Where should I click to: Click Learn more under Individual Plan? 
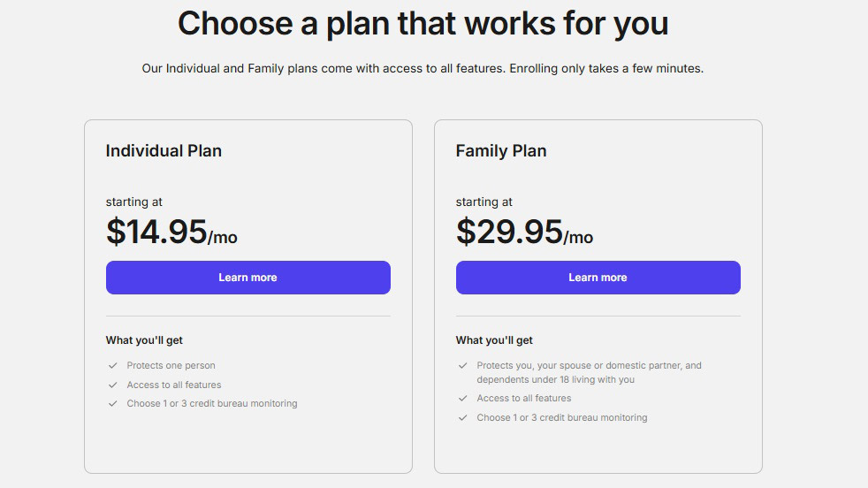tap(247, 278)
